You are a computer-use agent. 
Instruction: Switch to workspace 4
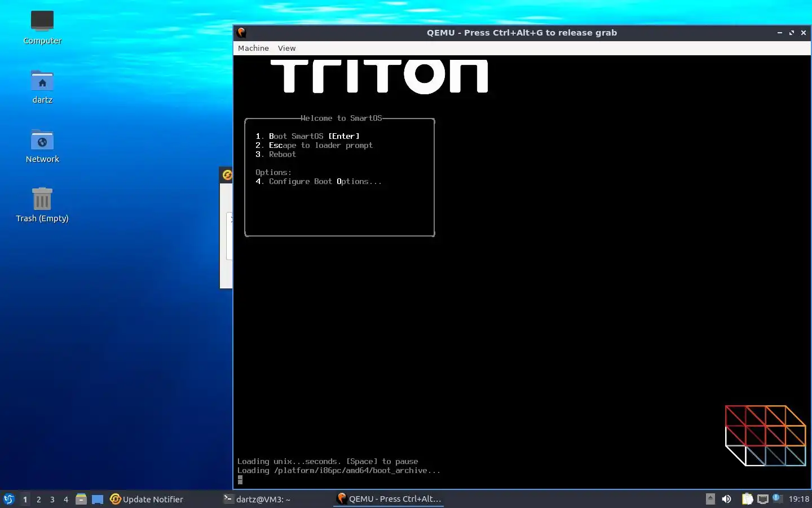65,499
